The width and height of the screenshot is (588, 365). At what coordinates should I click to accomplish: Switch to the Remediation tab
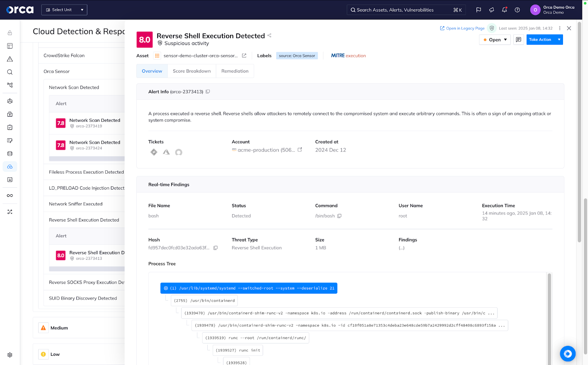pos(235,71)
